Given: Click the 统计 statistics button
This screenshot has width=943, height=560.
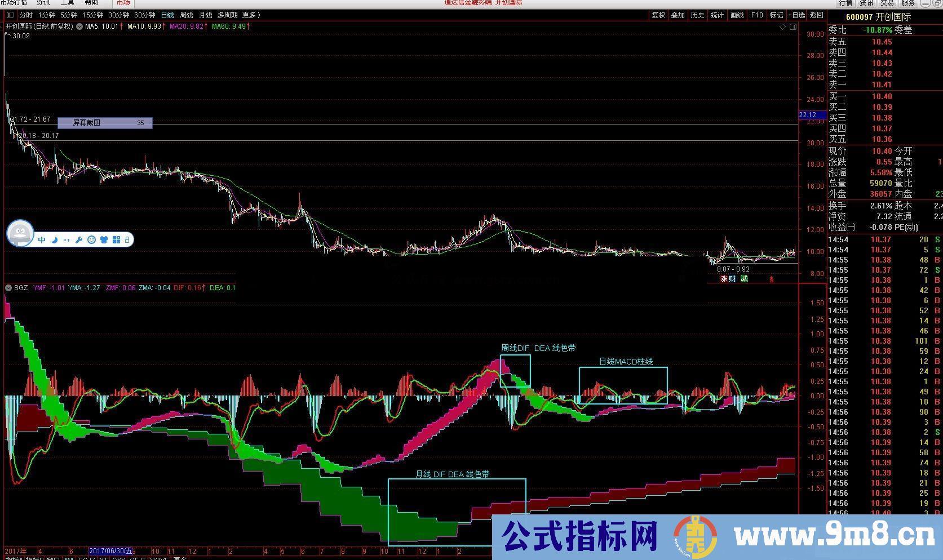Looking at the screenshot, I should point(718,15).
